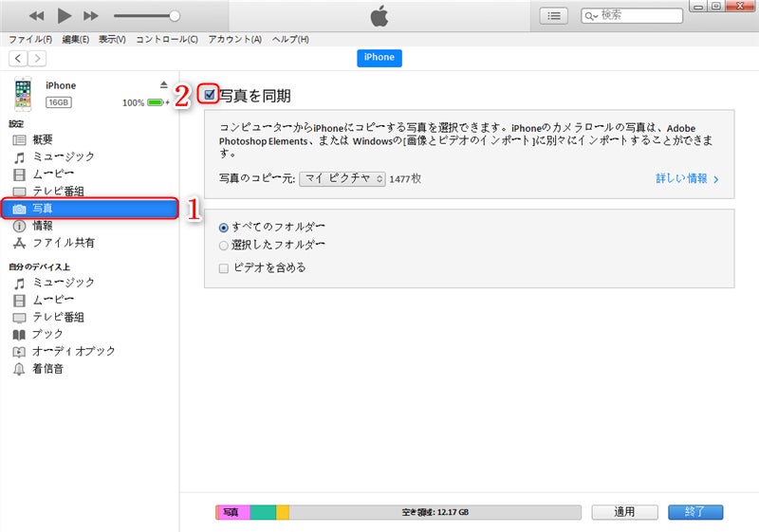This screenshot has width=759, height=532.
Task: Click the 終了 done button
Action: [x=695, y=512]
